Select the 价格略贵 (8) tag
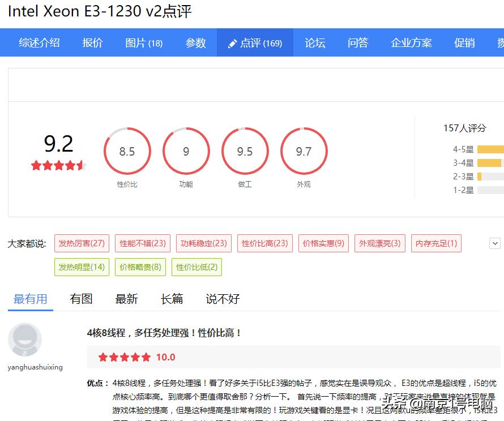 point(140,266)
